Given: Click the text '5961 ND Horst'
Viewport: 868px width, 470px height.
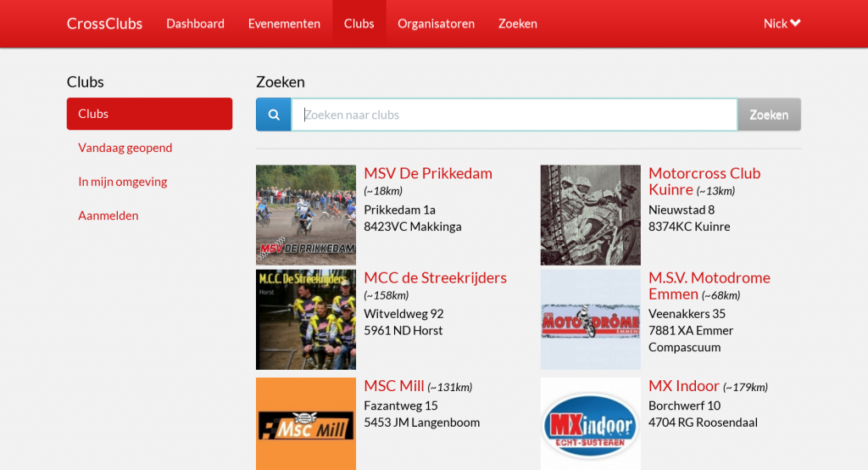Looking at the screenshot, I should (403, 330).
